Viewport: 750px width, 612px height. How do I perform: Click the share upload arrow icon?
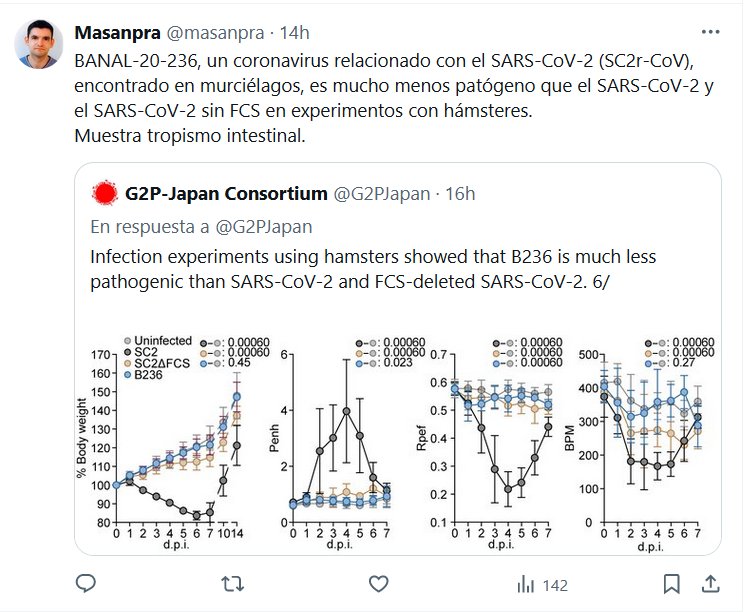tap(710, 583)
